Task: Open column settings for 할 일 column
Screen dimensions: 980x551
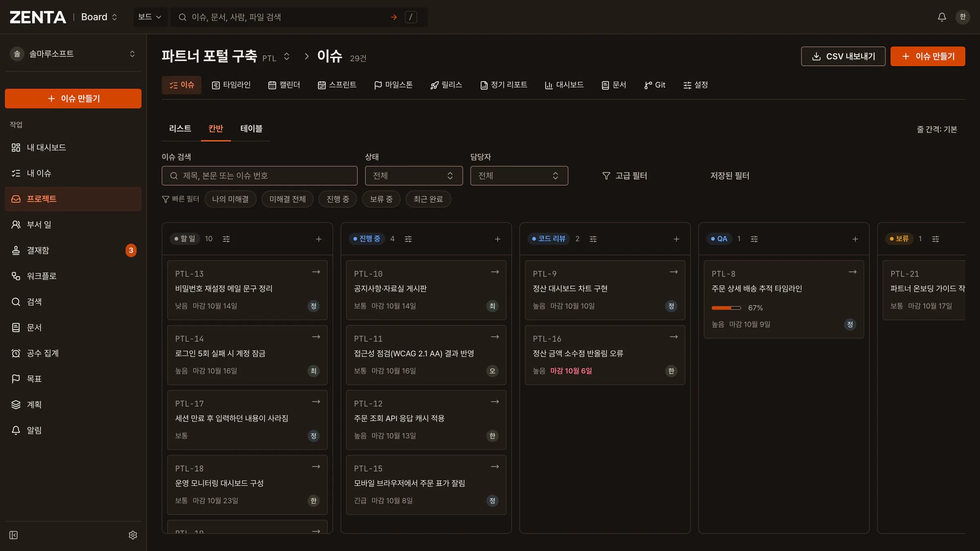Action: point(226,239)
